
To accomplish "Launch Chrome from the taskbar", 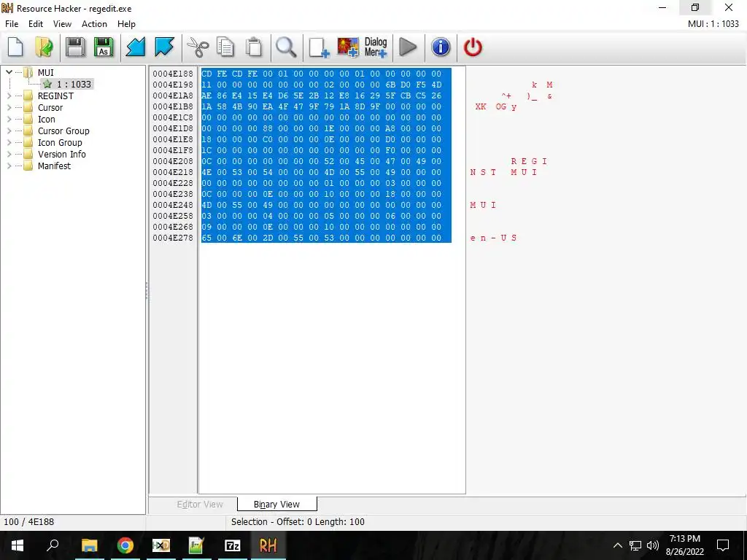I will [x=125, y=545].
